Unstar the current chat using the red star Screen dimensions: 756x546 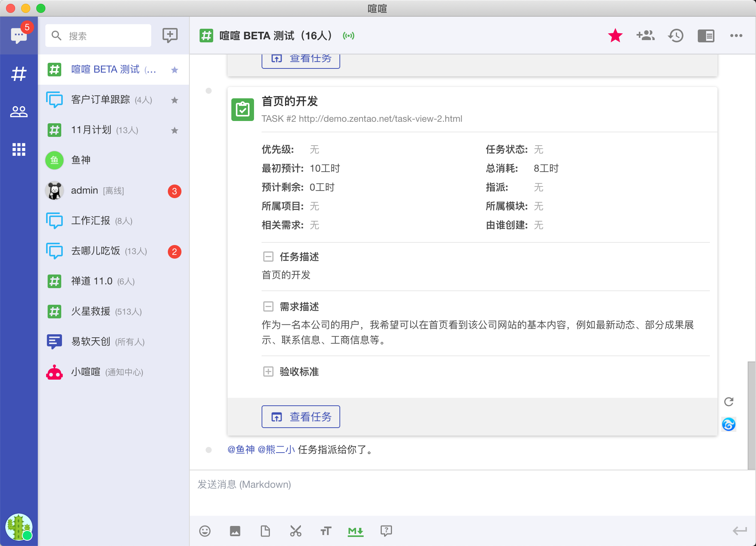tap(615, 36)
